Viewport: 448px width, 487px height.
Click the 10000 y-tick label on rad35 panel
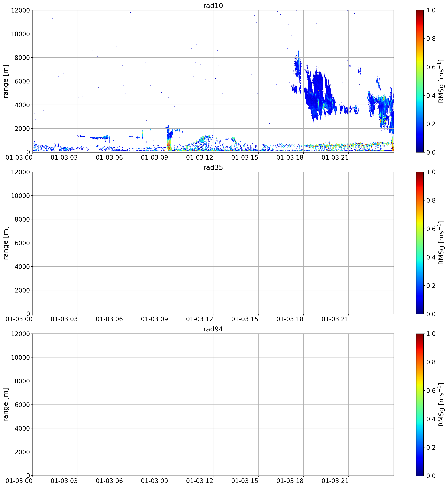coord(20,196)
